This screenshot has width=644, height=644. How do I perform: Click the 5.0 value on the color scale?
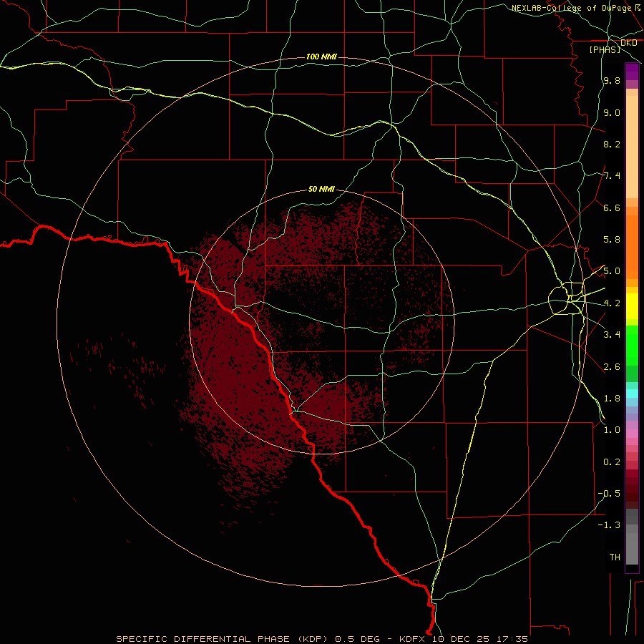coord(612,271)
